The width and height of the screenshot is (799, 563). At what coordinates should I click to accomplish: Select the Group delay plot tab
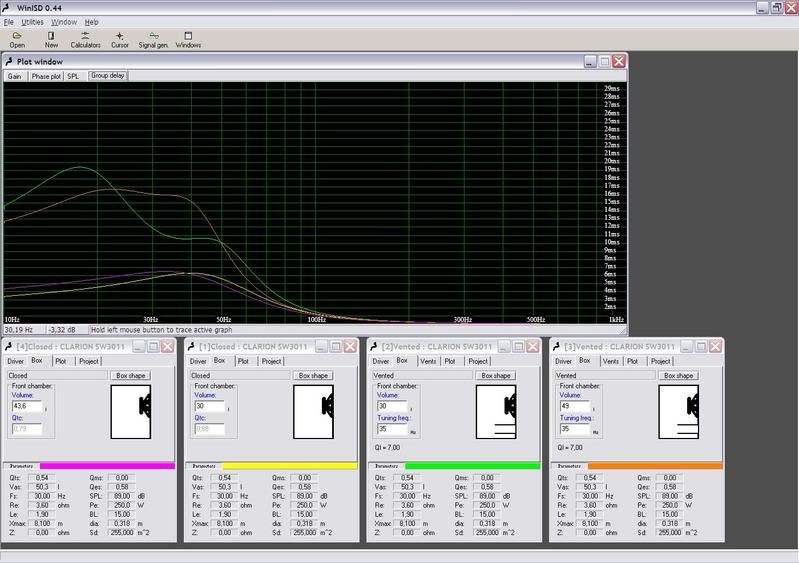(108, 75)
